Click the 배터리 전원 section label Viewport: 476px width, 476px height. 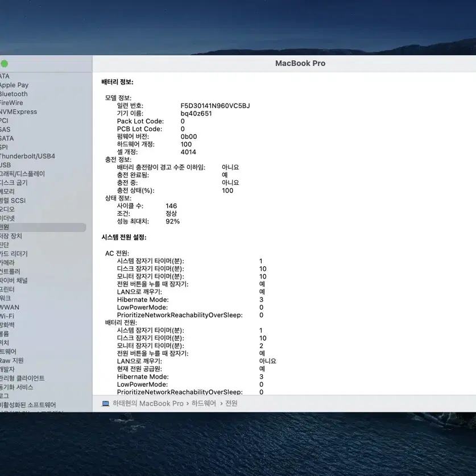pyautogui.click(x=121, y=322)
